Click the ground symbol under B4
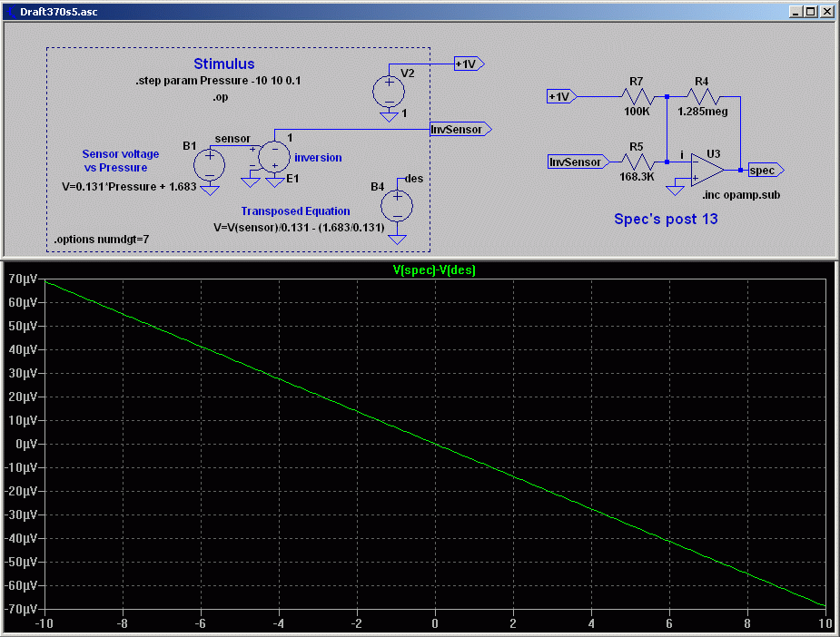This screenshot has height=637, width=840. 397,239
